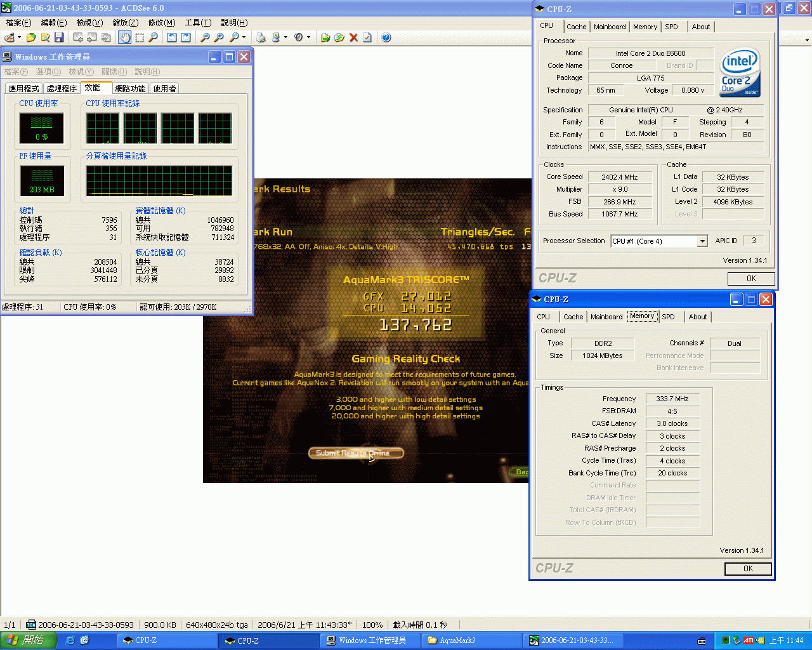Click the move to folder icon
The width and height of the screenshot is (812, 650).
[x=325, y=37]
